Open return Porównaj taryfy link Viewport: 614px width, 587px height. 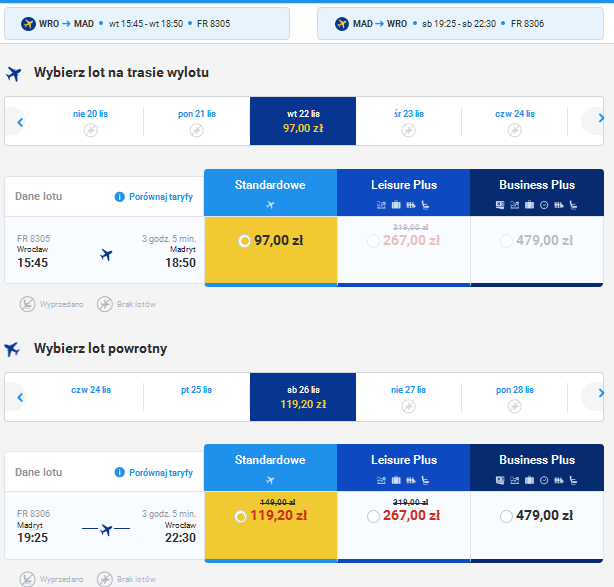point(161,472)
